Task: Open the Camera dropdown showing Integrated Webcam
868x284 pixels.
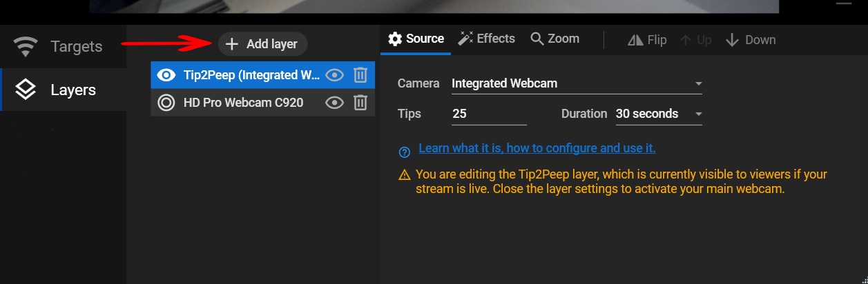Action: [577, 83]
